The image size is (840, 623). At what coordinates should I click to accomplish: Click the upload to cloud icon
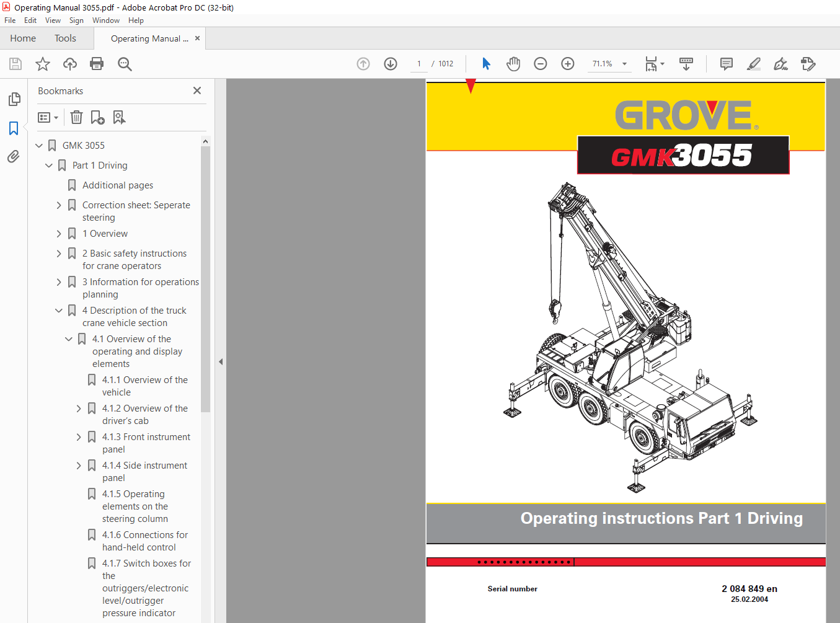70,64
